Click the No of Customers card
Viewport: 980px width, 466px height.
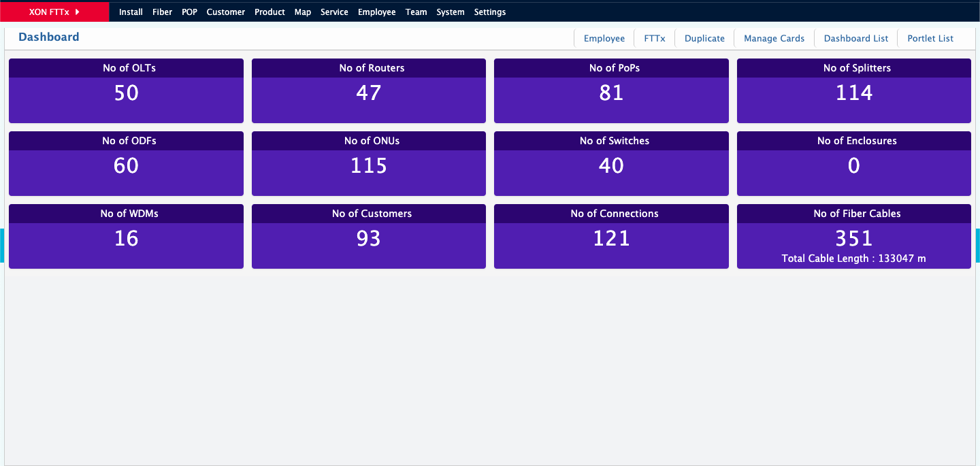pos(368,237)
